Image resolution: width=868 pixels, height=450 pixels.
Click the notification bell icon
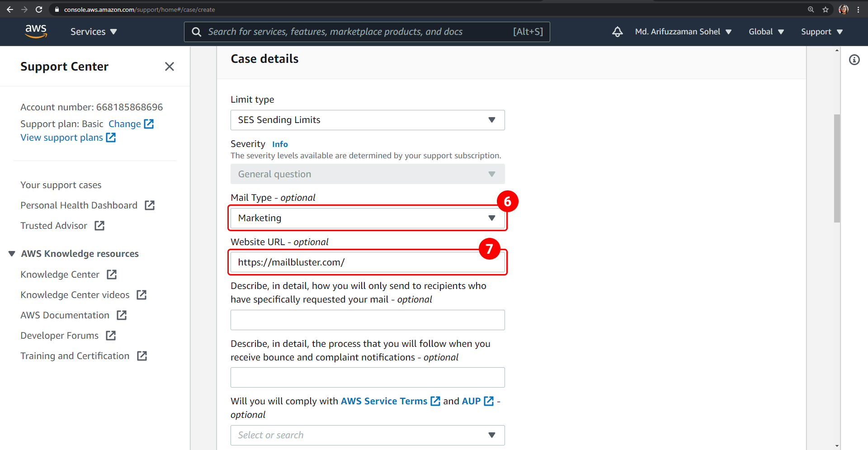click(x=617, y=32)
